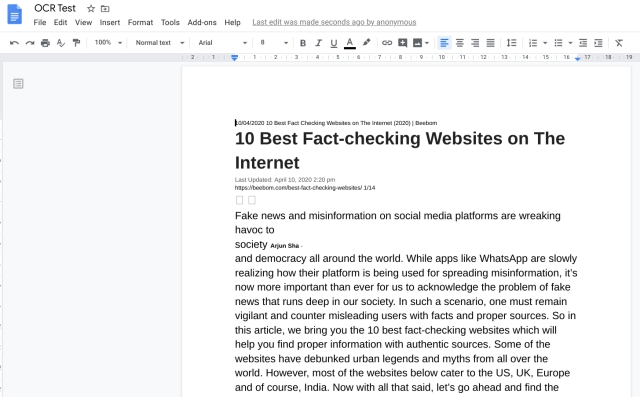
Task: Open the Add-ons menu
Action: [x=202, y=22]
